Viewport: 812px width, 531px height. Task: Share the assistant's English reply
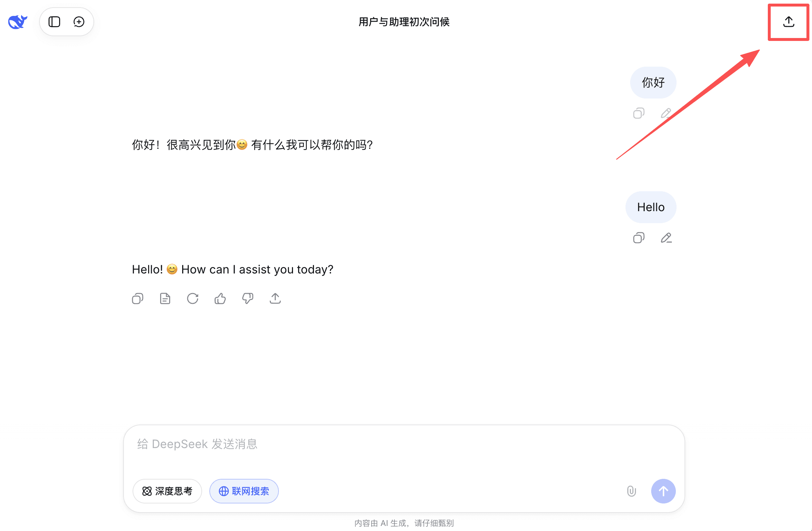click(x=275, y=298)
